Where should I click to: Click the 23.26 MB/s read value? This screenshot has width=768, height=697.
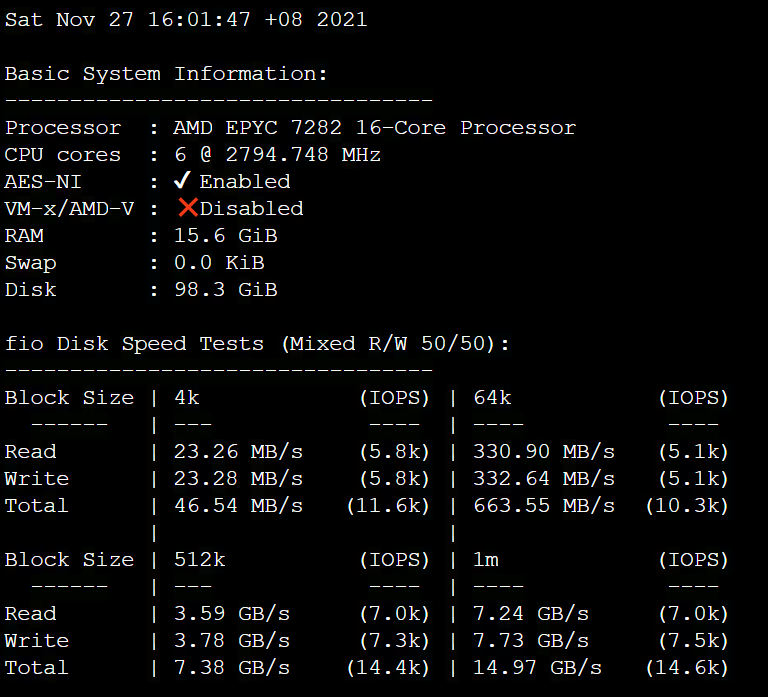click(x=239, y=452)
